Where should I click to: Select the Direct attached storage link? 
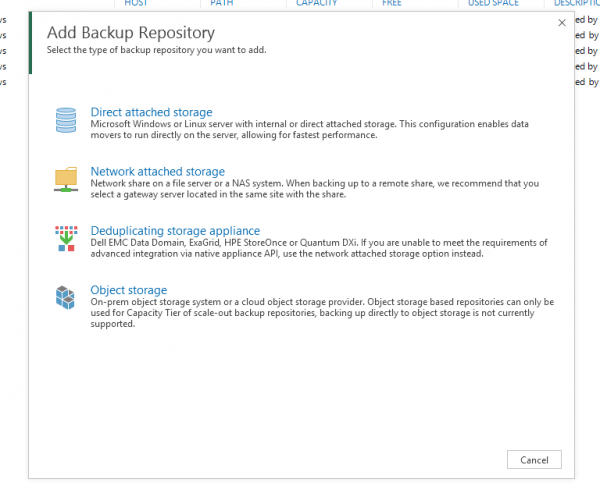click(151, 112)
